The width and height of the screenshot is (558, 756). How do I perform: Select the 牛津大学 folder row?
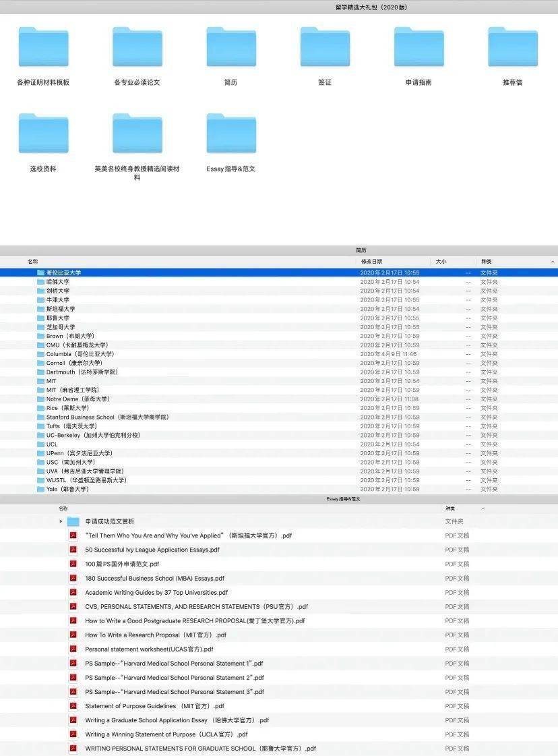pyautogui.click(x=279, y=300)
